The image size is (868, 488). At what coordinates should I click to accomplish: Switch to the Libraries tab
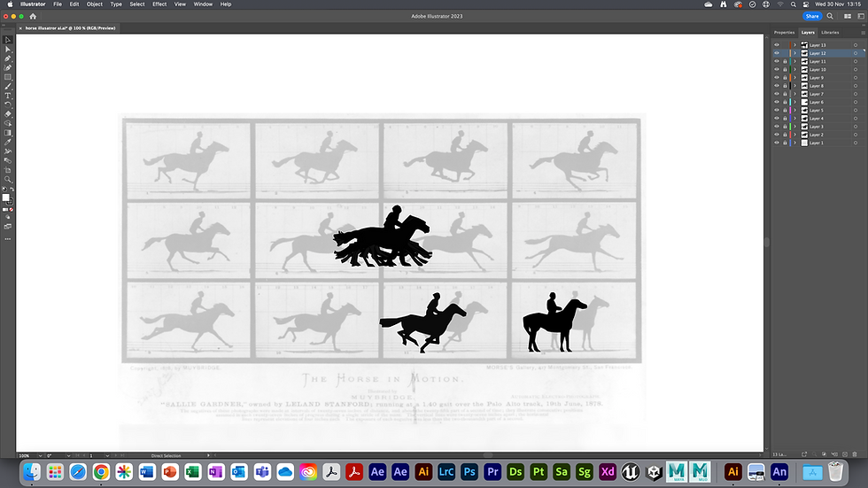click(x=830, y=33)
